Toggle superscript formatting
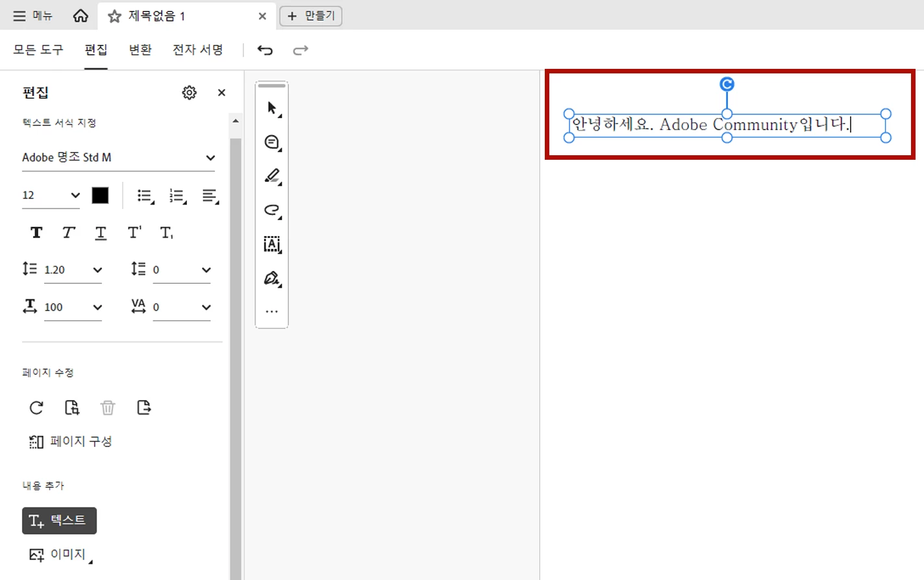 point(134,233)
